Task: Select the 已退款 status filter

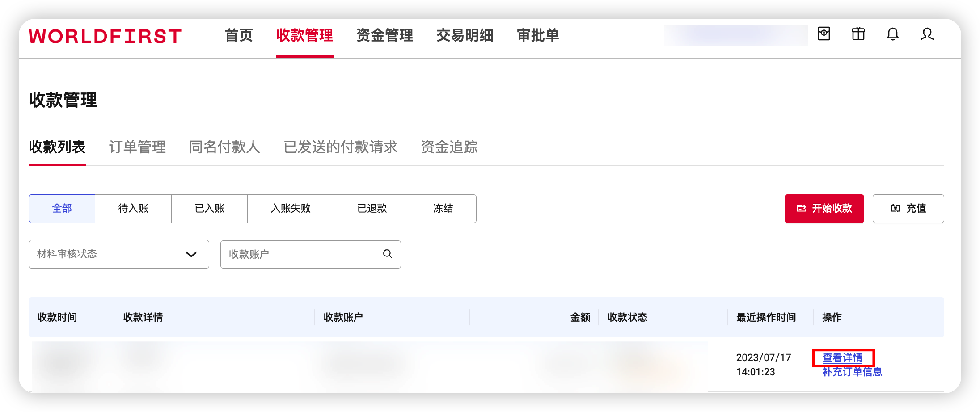Action: pyautogui.click(x=372, y=208)
